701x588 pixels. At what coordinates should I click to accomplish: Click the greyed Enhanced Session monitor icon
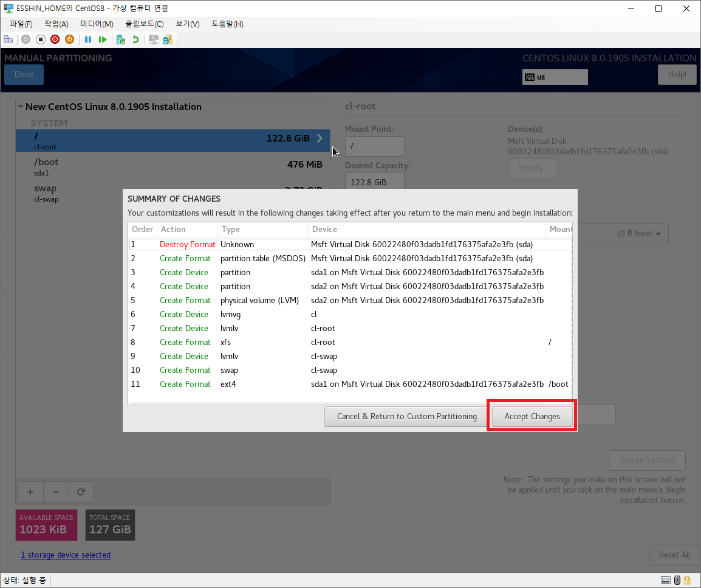coord(154,39)
